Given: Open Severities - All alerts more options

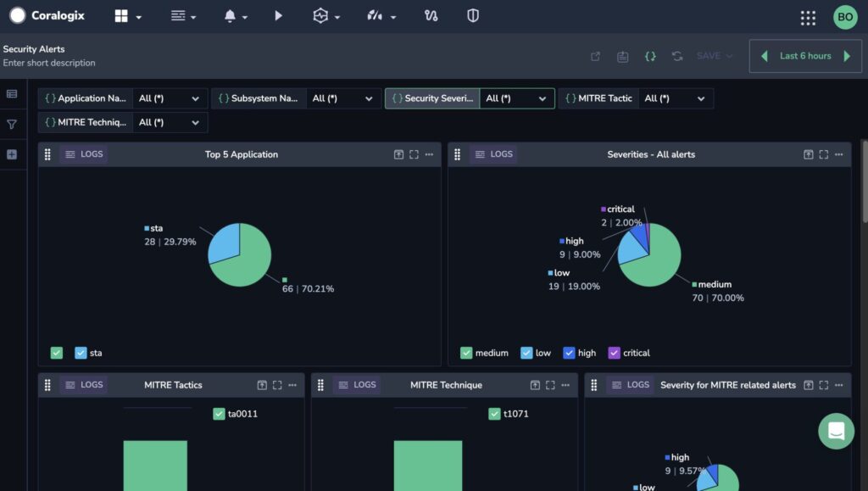Looking at the screenshot, I should 838,154.
